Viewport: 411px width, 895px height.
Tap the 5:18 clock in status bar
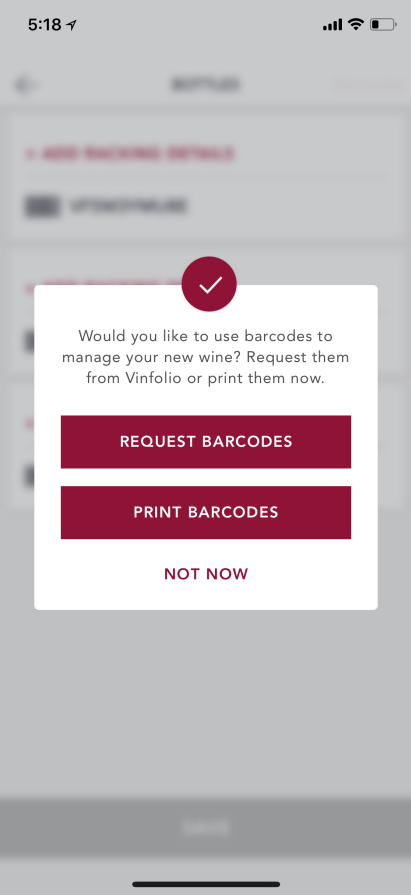click(45, 25)
